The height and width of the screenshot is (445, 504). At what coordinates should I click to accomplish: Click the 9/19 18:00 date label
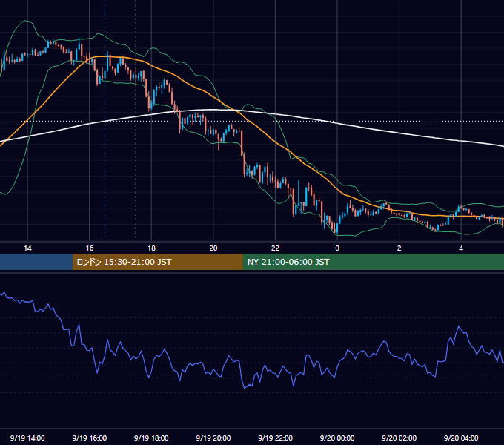click(x=151, y=438)
